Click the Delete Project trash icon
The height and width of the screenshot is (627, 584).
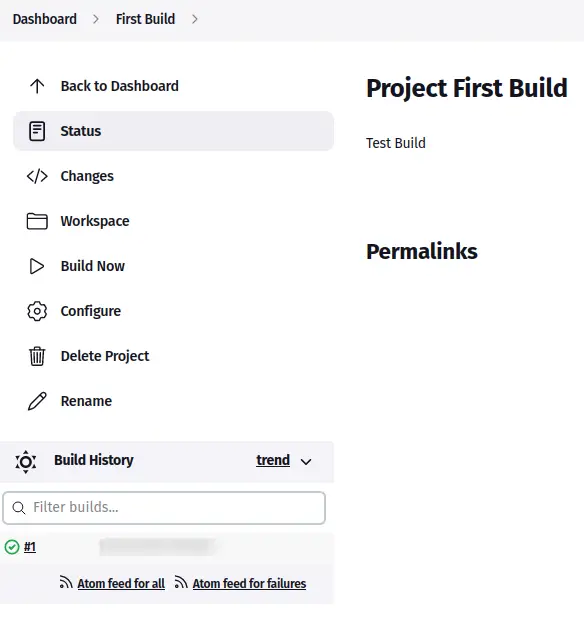[x=37, y=356]
